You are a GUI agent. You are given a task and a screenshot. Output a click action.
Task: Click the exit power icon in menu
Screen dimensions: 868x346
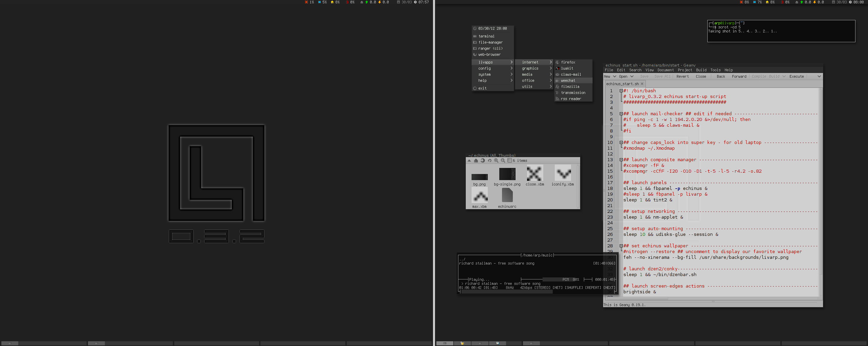point(475,88)
